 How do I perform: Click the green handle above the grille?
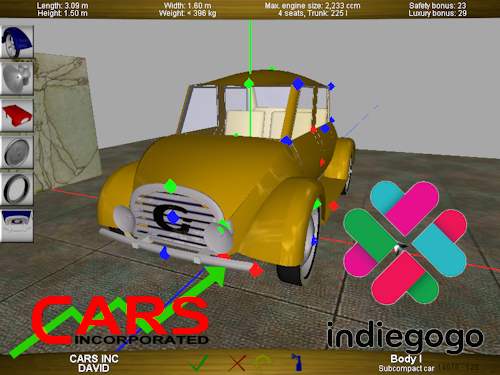point(171,186)
